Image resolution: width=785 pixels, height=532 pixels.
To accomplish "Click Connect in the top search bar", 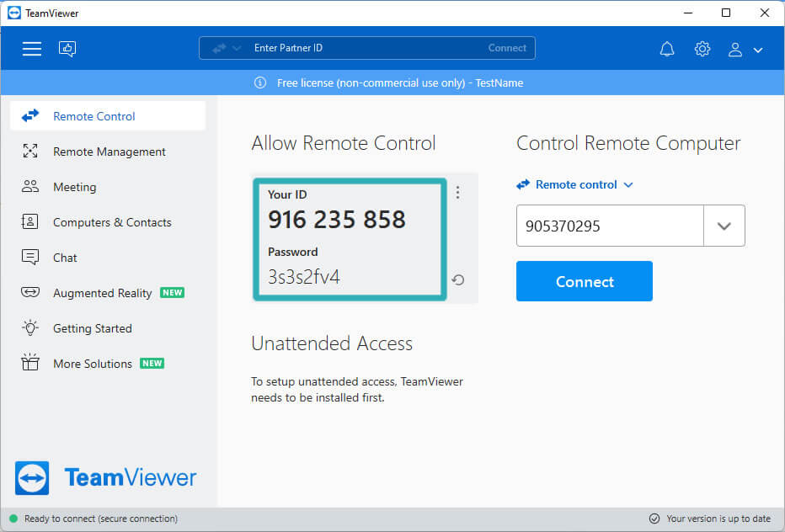I will pyautogui.click(x=507, y=48).
